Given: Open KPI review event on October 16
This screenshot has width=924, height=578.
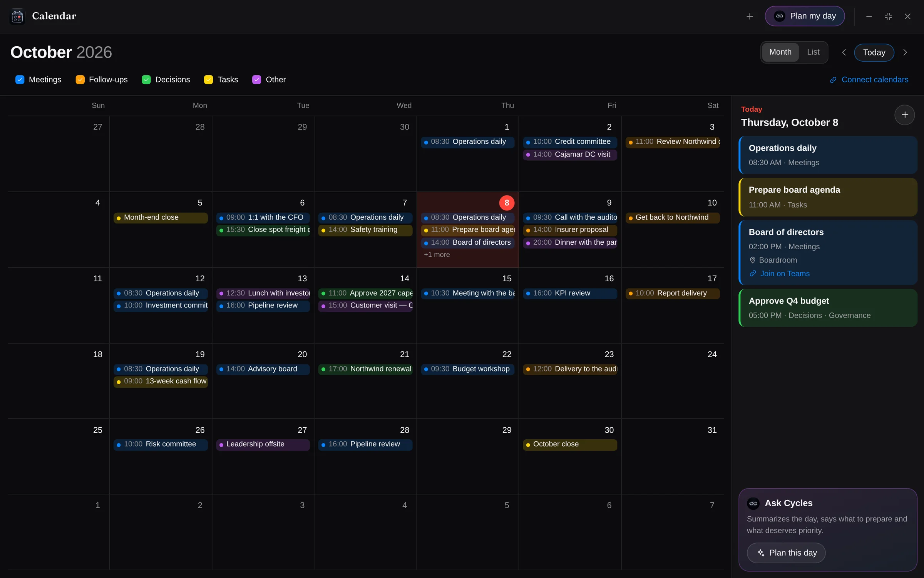Looking at the screenshot, I should tap(570, 293).
